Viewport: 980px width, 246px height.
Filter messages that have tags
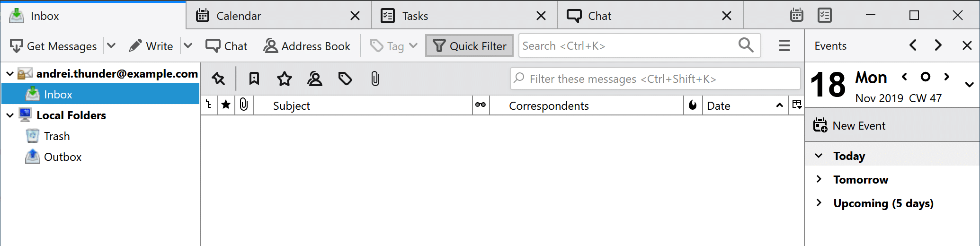[x=345, y=79]
